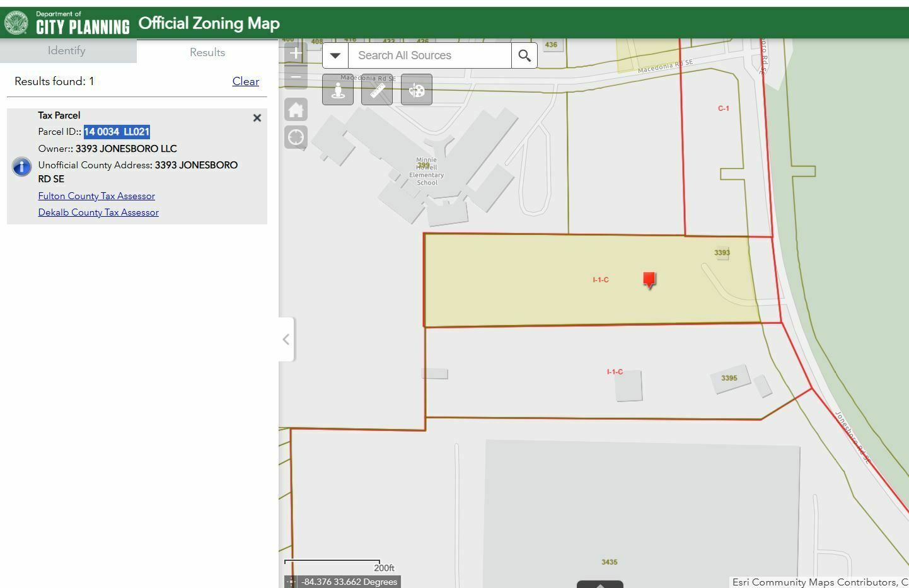Open the Fulton County Tax Assessor link
The height and width of the screenshot is (588, 909).
(96, 196)
